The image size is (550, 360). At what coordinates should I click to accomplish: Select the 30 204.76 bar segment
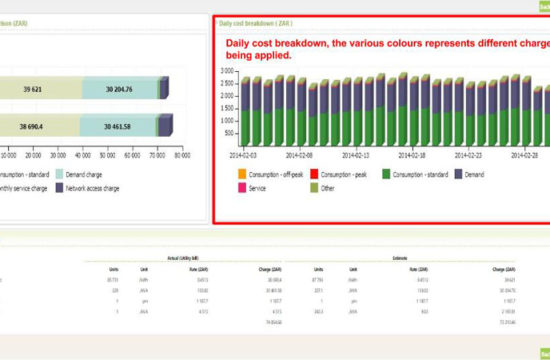(x=120, y=89)
